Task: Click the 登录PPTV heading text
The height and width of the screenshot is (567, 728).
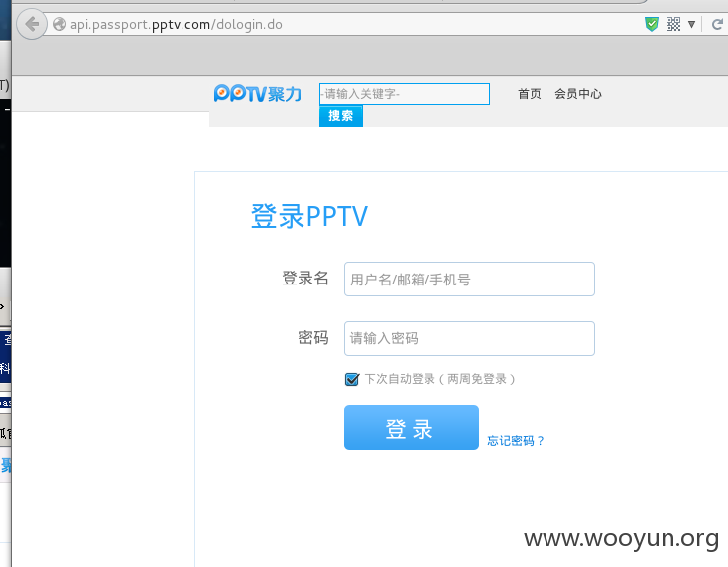Action: click(309, 216)
